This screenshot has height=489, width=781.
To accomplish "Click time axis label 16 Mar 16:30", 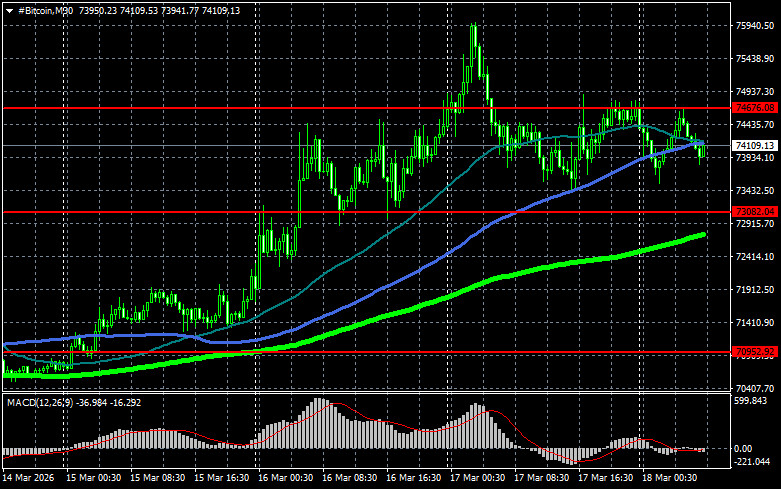I will pos(413,478).
